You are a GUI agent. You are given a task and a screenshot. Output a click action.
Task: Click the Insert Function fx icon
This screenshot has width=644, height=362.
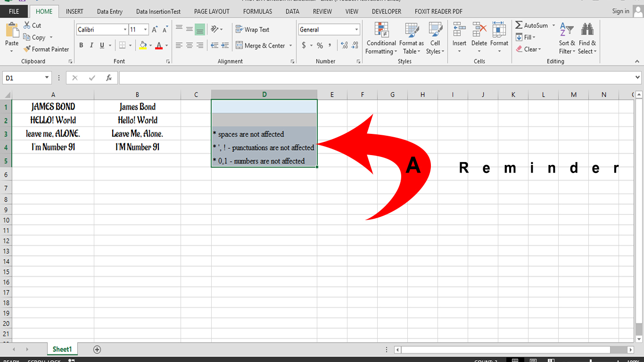coord(108,78)
